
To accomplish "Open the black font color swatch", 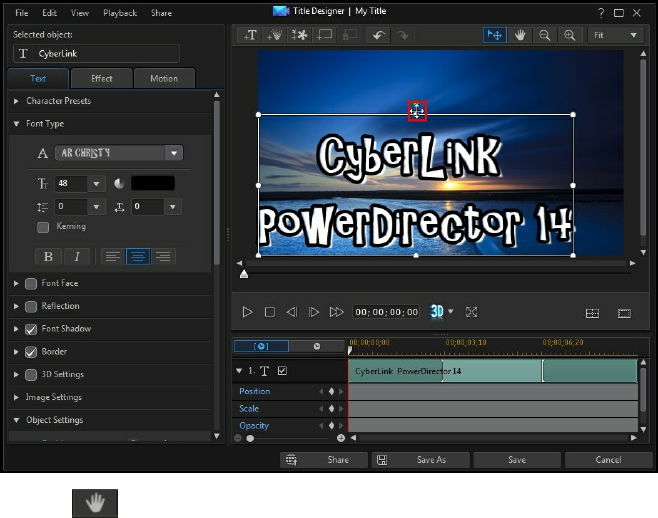I will pos(153,183).
